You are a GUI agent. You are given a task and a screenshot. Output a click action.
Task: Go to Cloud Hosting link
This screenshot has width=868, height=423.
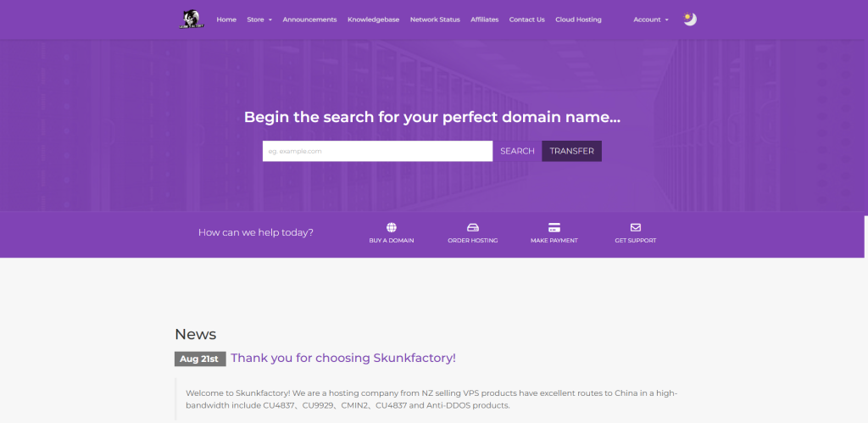point(578,19)
